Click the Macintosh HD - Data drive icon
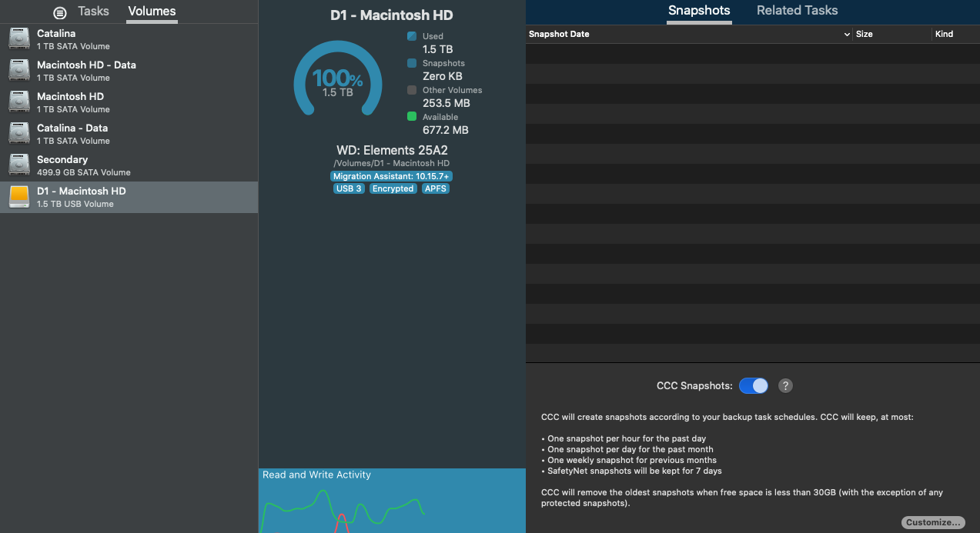 (x=19, y=71)
